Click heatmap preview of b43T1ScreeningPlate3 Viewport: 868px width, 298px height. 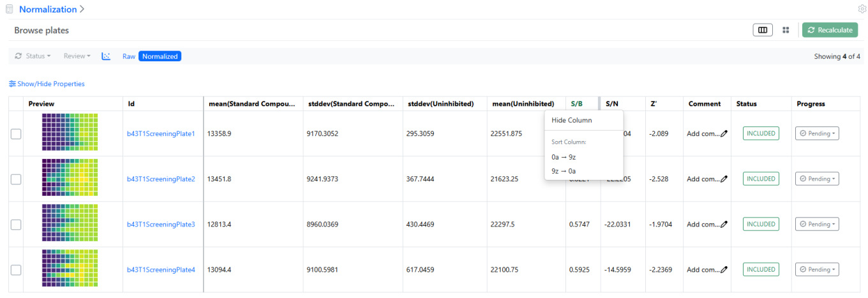click(x=70, y=225)
